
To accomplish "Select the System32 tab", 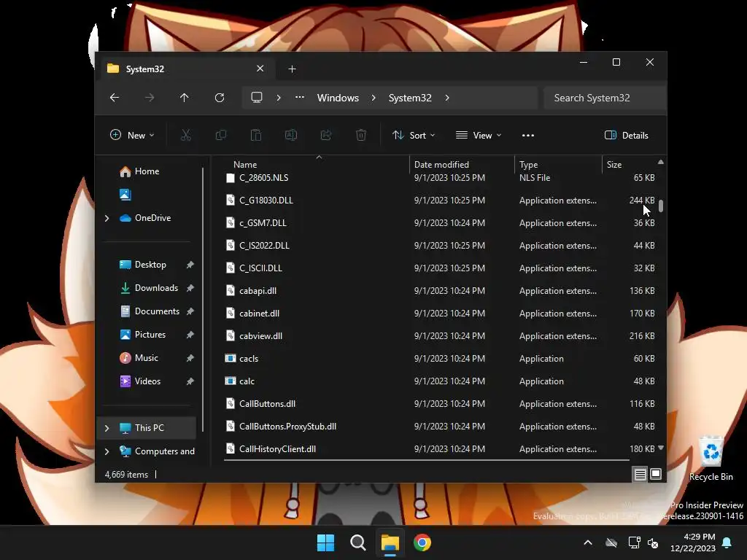I will click(186, 69).
